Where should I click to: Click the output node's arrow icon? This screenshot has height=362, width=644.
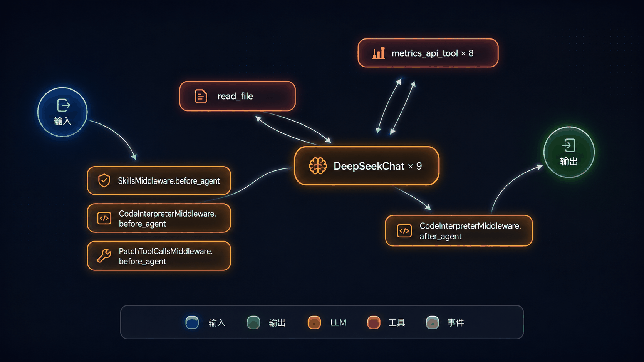569,145
